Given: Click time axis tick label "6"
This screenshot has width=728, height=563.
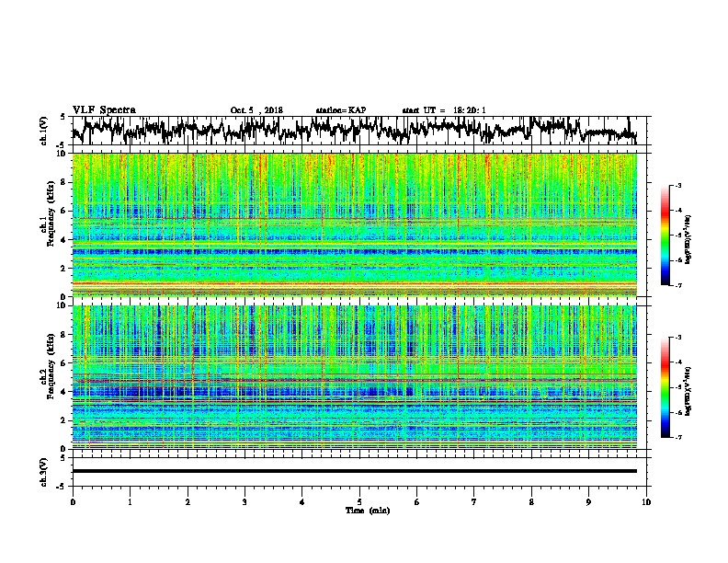Looking at the screenshot, I should (417, 502).
